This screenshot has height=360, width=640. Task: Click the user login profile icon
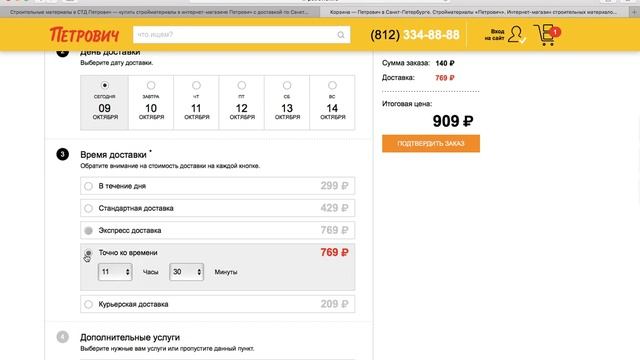pos(516,34)
